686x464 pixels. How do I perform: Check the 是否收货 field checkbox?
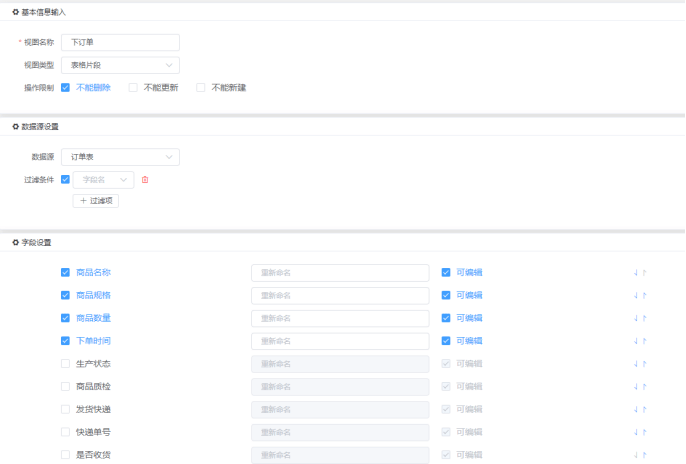point(65,454)
